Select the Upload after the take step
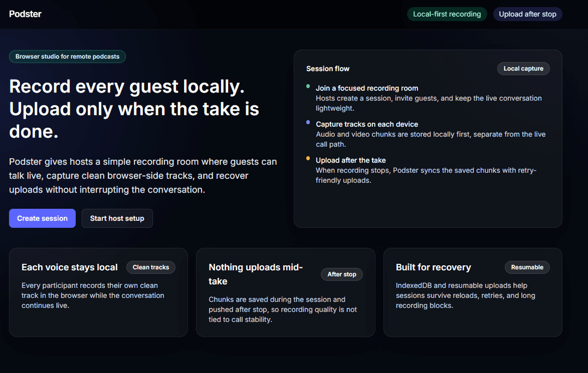Viewport: 588px width, 373px height. coord(428,170)
